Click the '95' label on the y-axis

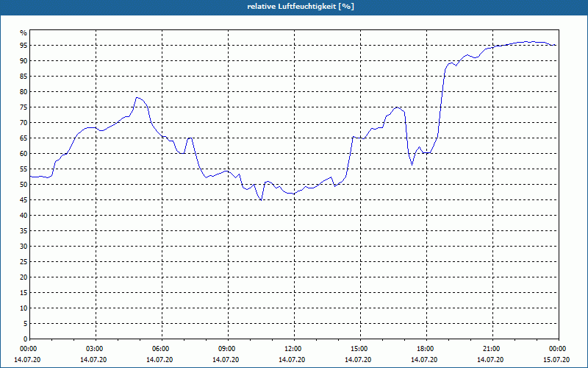pos(24,46)
